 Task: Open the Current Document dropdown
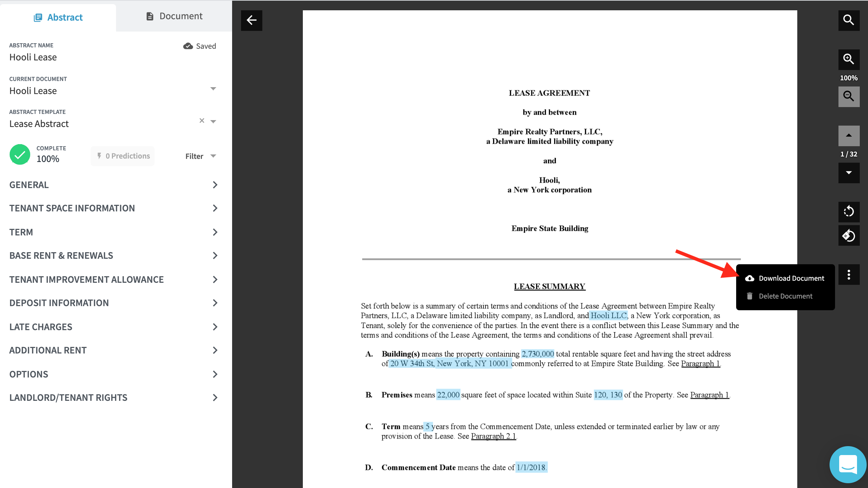(x=213, y=89)
